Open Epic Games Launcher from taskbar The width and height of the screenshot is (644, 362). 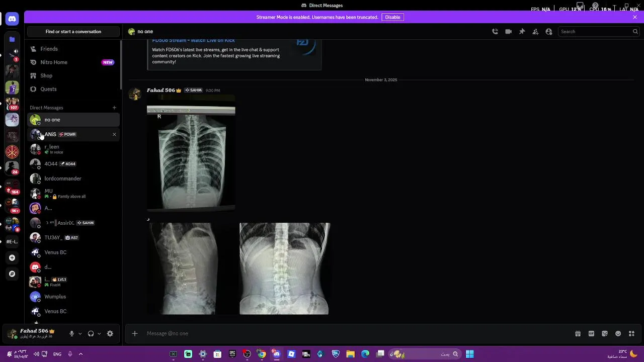click(x=232, y=354)
